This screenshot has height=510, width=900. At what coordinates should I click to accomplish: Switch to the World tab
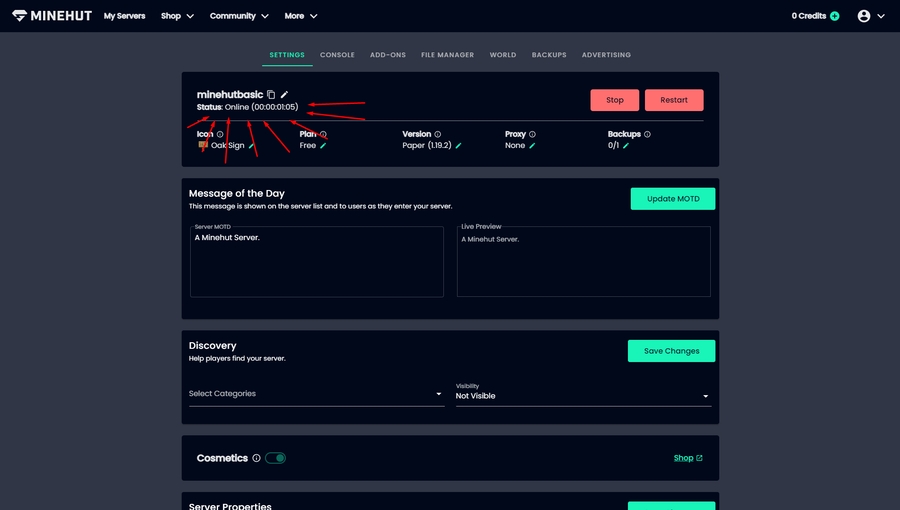coord(503,55)
